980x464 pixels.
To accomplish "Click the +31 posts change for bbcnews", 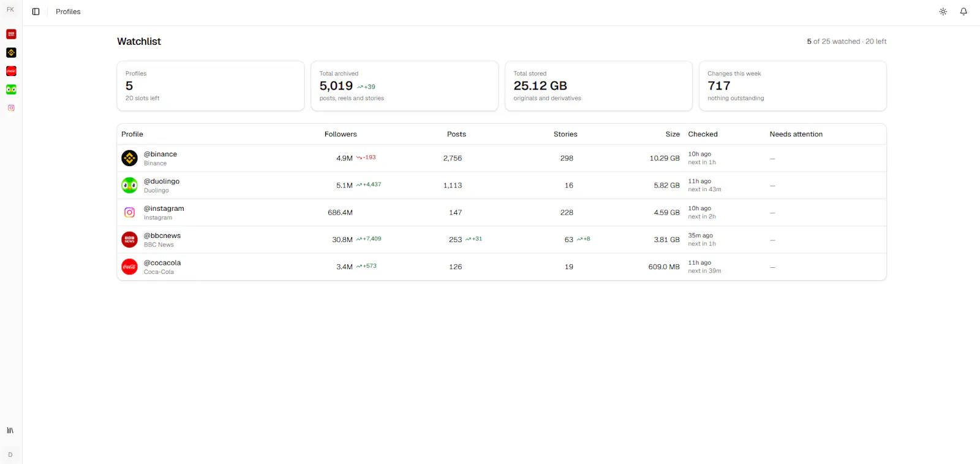I will tap(473, 239).
